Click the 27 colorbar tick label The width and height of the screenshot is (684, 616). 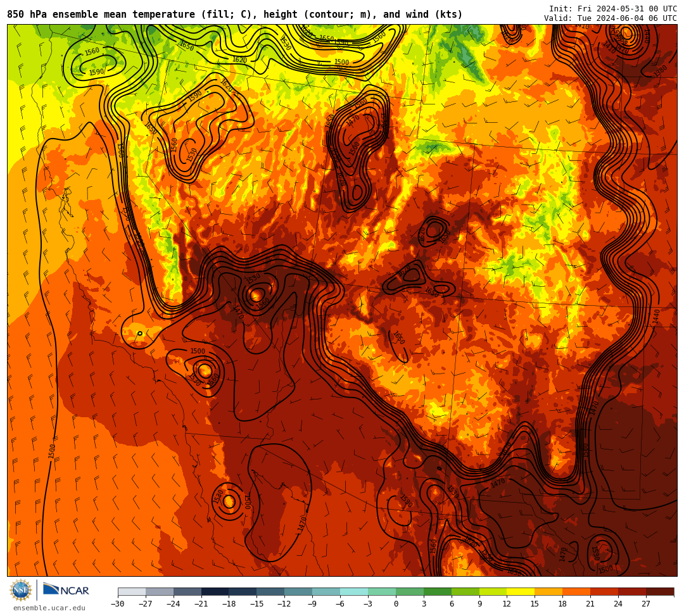point(646,604)
